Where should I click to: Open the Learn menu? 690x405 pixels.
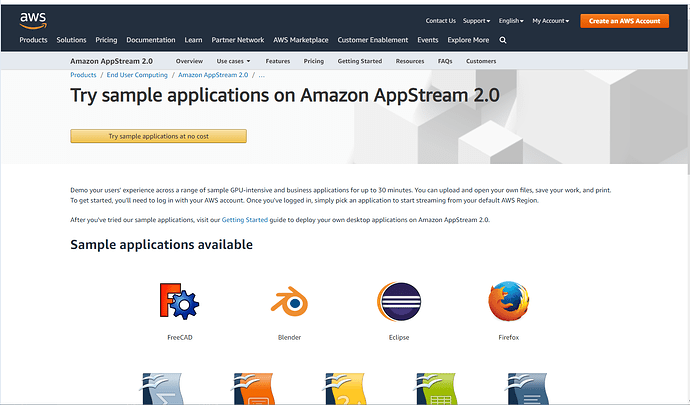pos(193,40)
